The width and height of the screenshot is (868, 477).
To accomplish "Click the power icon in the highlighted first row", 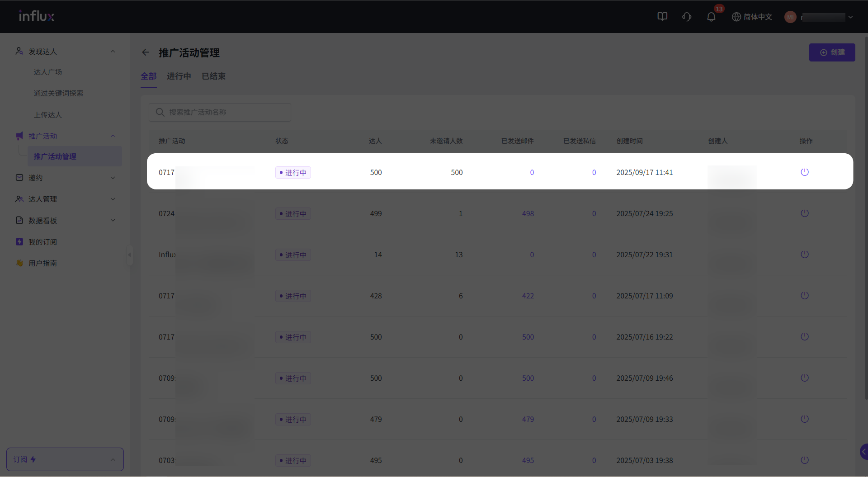I will pos(804,172).
